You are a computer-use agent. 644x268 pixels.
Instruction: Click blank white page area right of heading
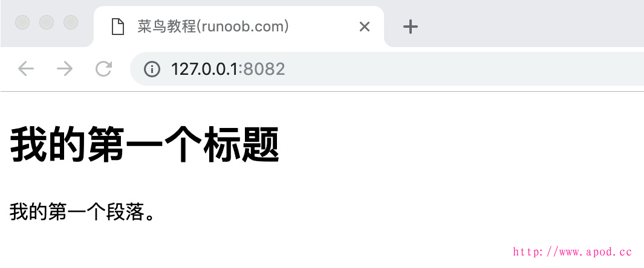point(460,145)
